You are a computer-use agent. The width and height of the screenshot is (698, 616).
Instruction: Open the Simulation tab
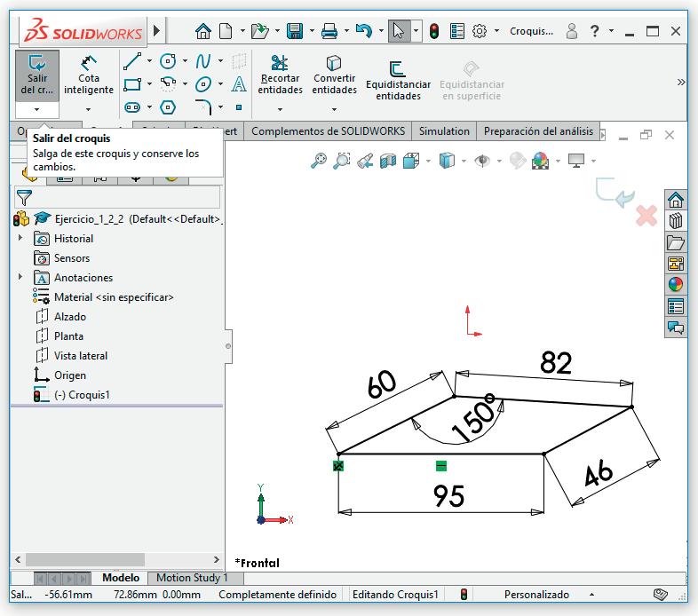444,131
